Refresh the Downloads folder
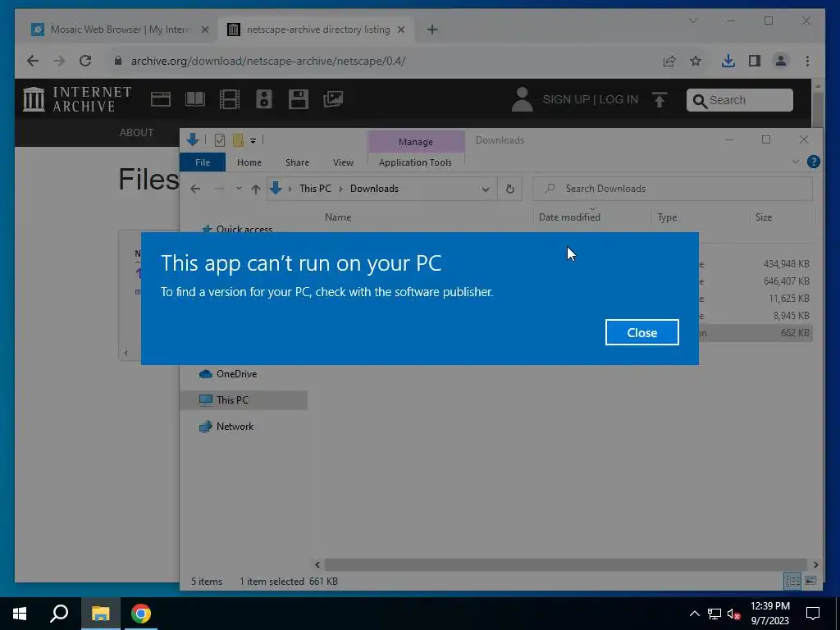 [x=510, y=189]
